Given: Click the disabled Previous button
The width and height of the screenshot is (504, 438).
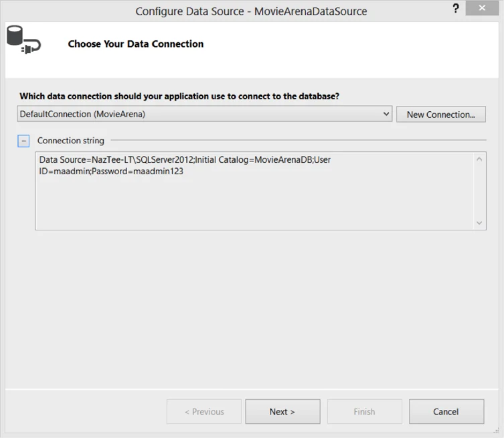Looking at the screenshot, I should 204,411.
